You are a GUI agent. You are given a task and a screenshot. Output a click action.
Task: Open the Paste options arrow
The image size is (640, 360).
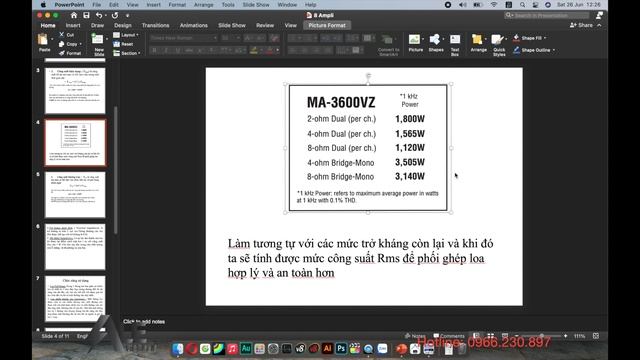coord(52,39)
